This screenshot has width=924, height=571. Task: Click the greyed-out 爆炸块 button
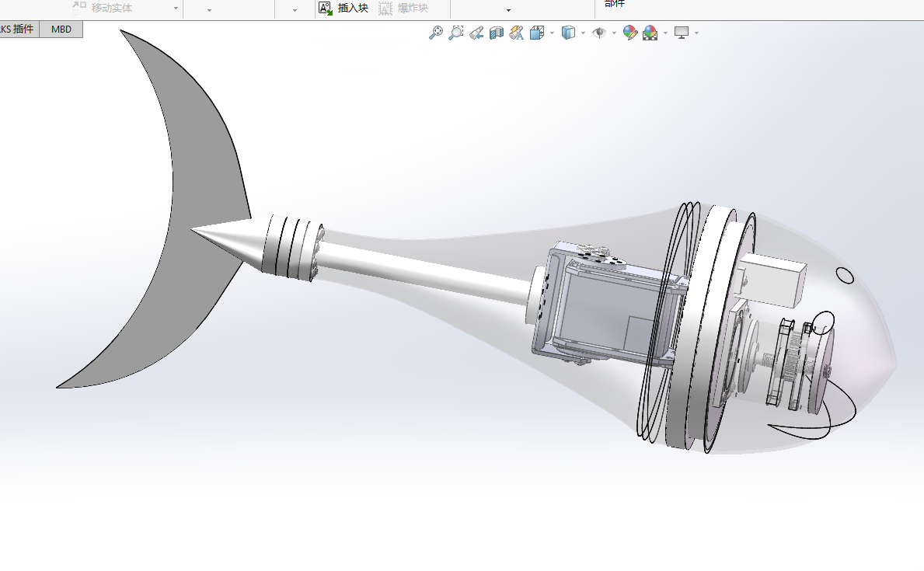pos(403,8)
